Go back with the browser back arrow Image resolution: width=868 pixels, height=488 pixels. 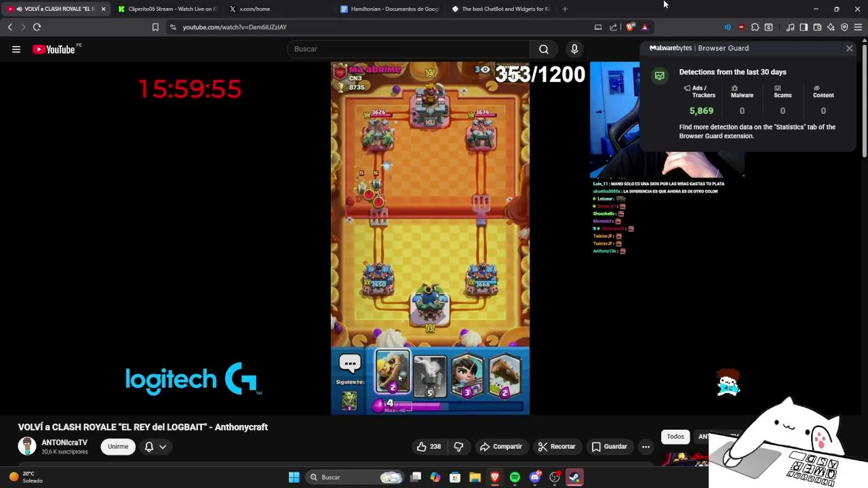10,27
